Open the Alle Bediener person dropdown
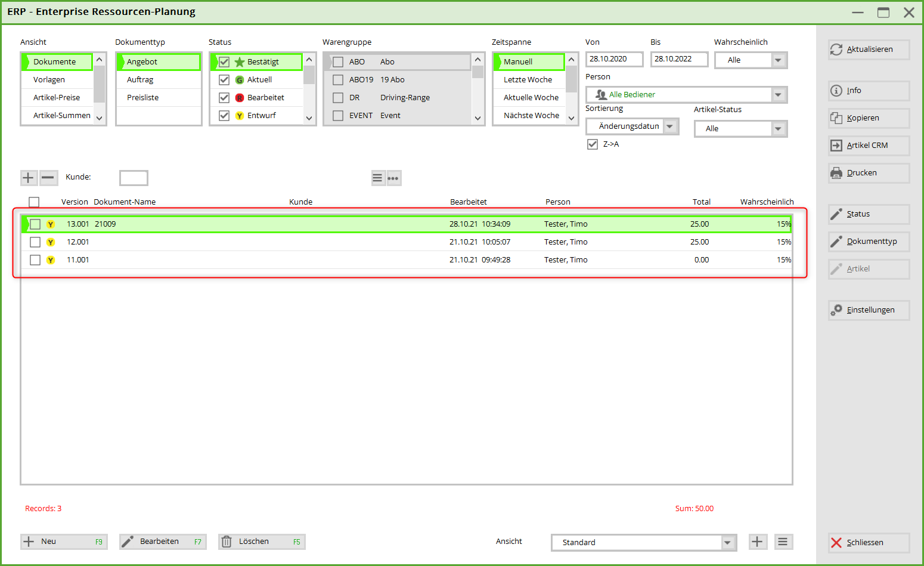The height and width of the screenshot is (566, 924). [x=778, y=95]
